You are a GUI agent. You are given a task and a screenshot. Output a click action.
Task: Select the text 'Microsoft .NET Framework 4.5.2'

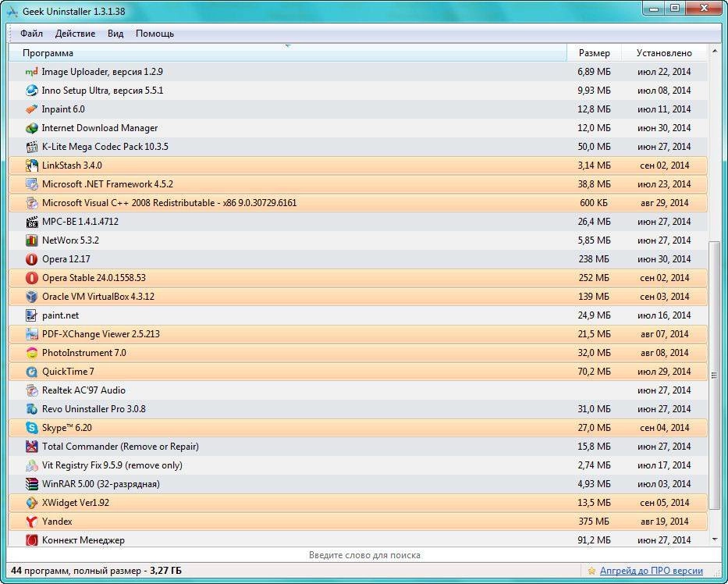(x=108, y=184)
